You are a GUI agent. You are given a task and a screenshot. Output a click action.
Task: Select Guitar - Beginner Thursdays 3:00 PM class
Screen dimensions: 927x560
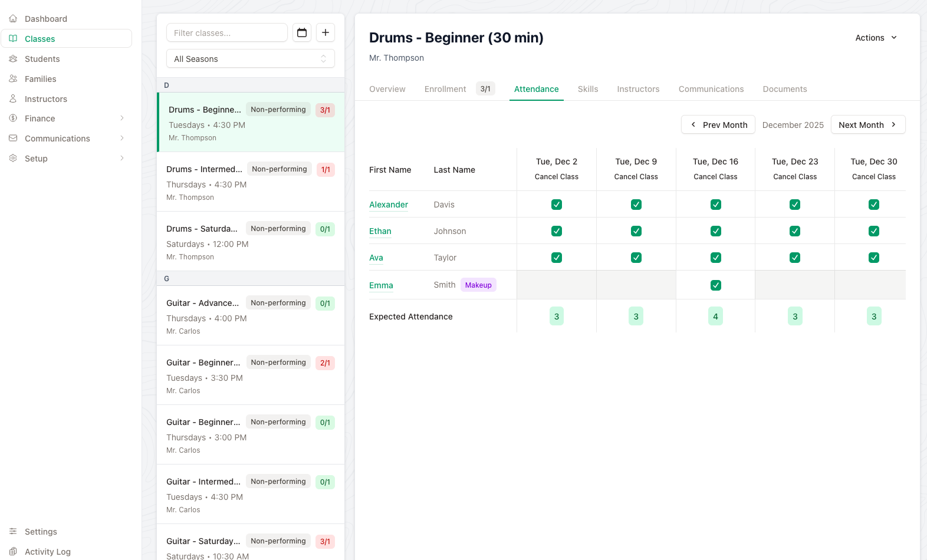click(251, 434)
